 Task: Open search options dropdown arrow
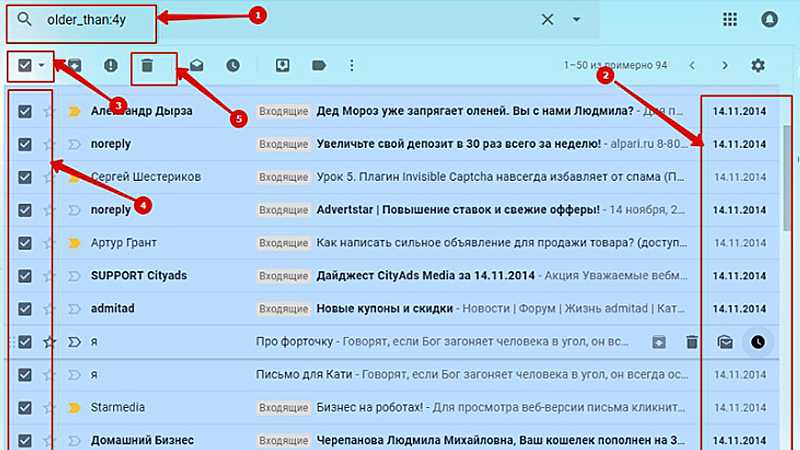(x=576, y=19)
